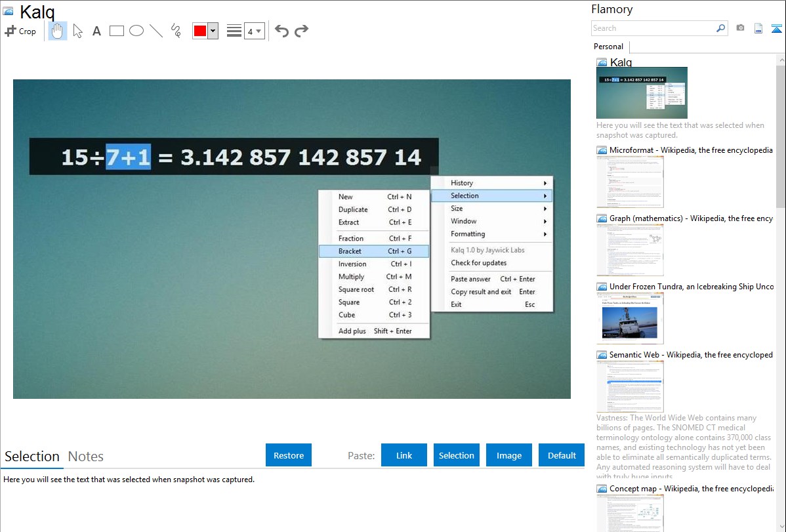Pick the freehand scribble tool
Screen dimensions: 786x532
coord(176,31)
